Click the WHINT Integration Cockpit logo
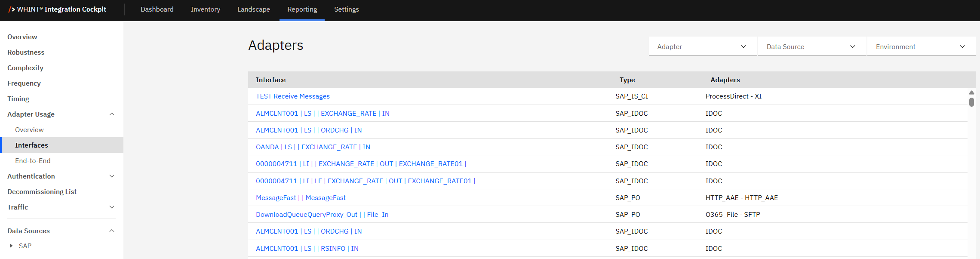The image size is (980, 259). click(57, 9)
